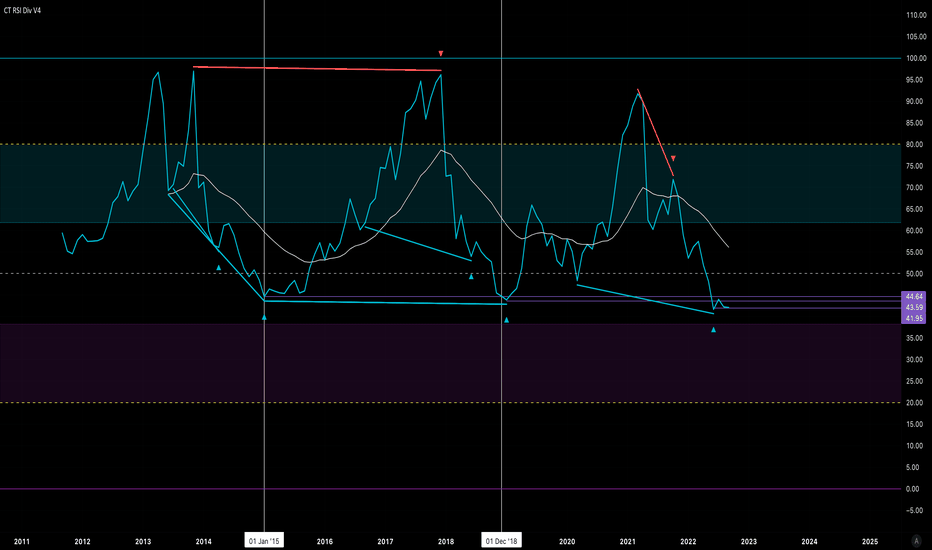932x550 pixels.
Task: Select the cyan triangle below the mid-2018 dip
Action: pos(471,276)
